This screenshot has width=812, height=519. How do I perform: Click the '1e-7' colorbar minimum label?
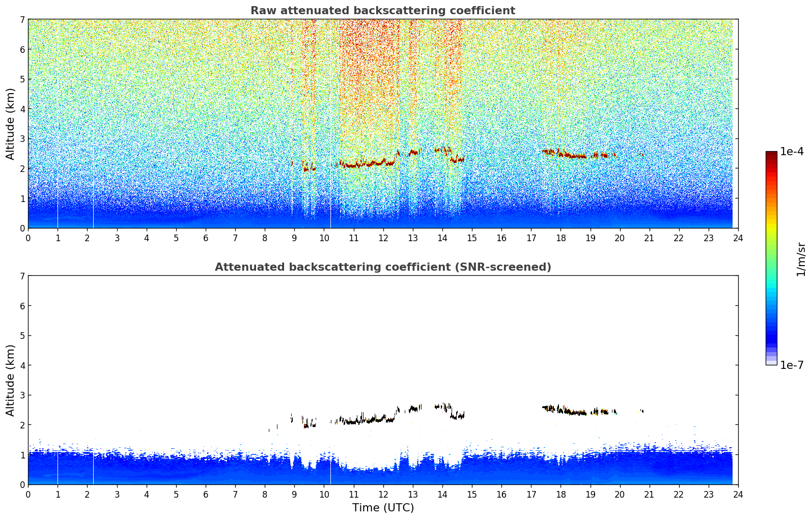point(792,365)
